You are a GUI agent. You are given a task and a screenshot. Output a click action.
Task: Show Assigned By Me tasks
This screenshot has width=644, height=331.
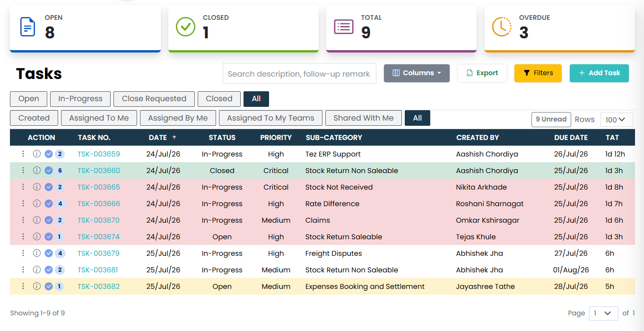coord(178,118)
